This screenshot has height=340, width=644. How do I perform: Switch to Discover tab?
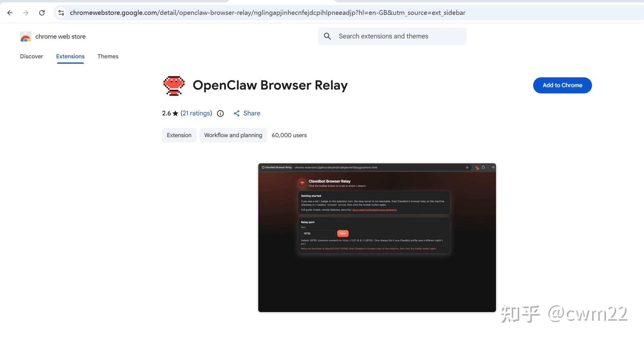[32, 57]
